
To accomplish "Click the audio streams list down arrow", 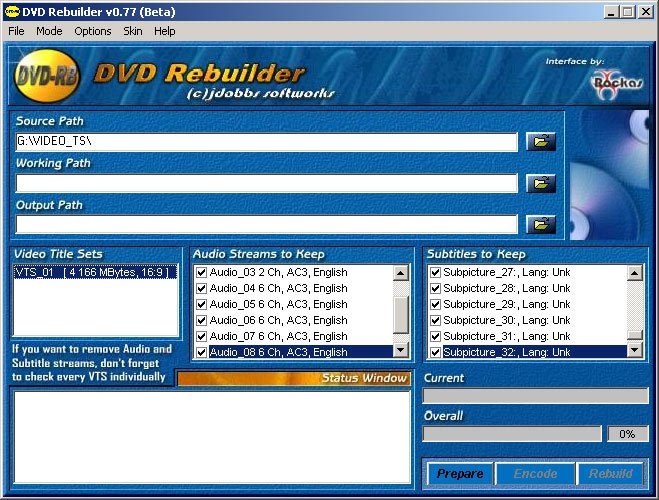I will point(401,350).
